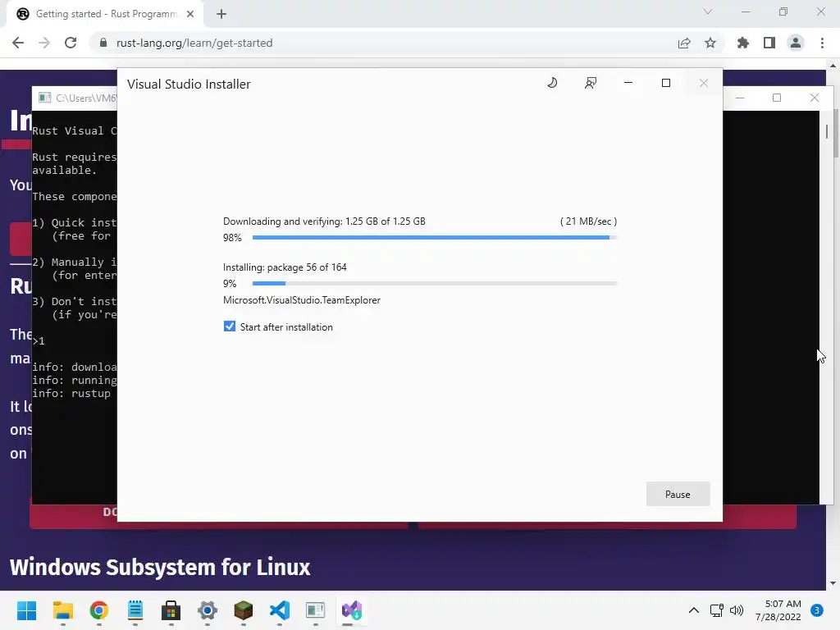The height and width of the screenshot is (630, 840).
Task: Open the clock and date 5:07 AM
Action: 778,610
